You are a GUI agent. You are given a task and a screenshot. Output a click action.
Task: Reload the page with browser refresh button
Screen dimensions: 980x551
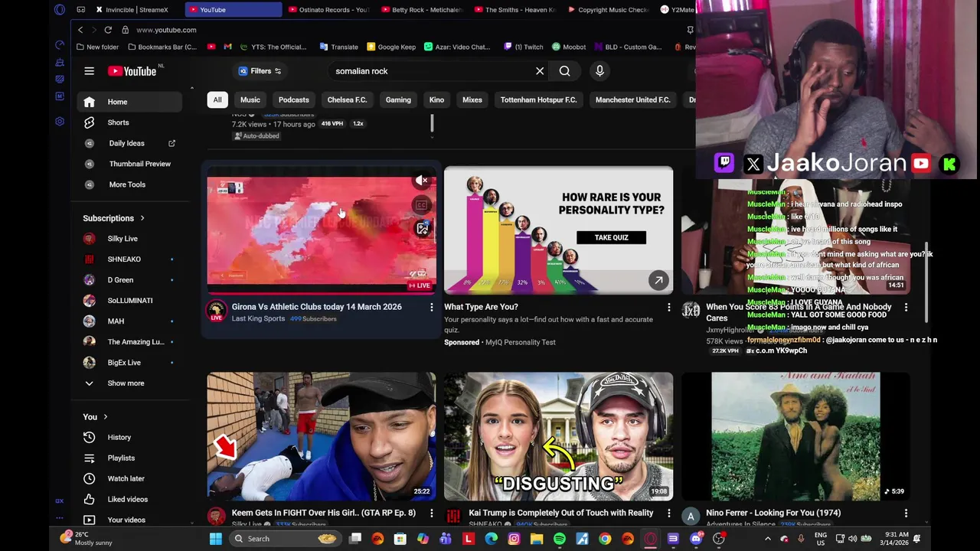tap(108, 30)
